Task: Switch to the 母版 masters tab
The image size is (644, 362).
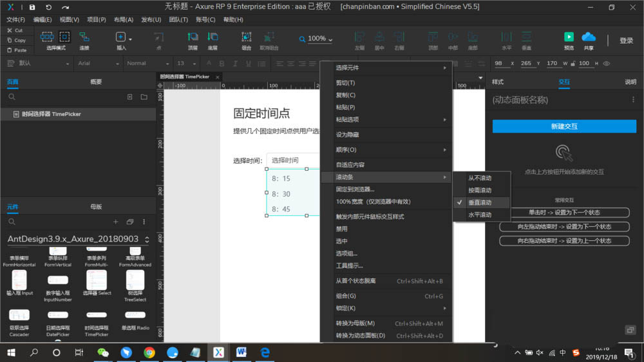Action: tap(96, 207)
